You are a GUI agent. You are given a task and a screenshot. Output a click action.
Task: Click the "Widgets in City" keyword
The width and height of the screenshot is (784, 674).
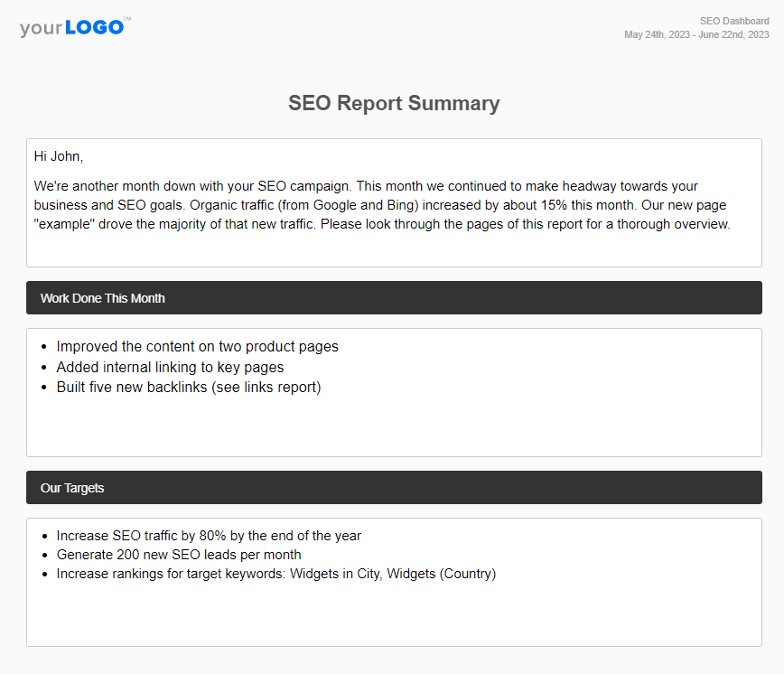334,574
